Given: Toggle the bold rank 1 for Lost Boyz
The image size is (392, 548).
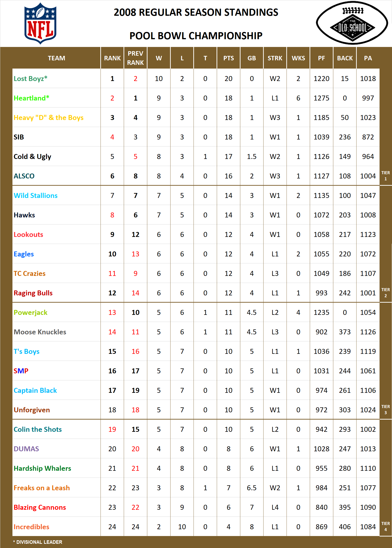Looking at the screenshot, I should coord(112,79).
